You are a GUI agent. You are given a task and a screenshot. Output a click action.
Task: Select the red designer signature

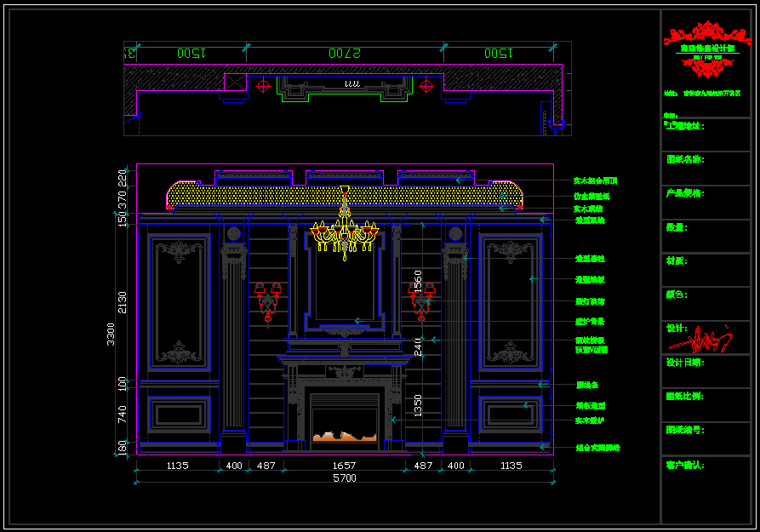click(x=700, y=340)
